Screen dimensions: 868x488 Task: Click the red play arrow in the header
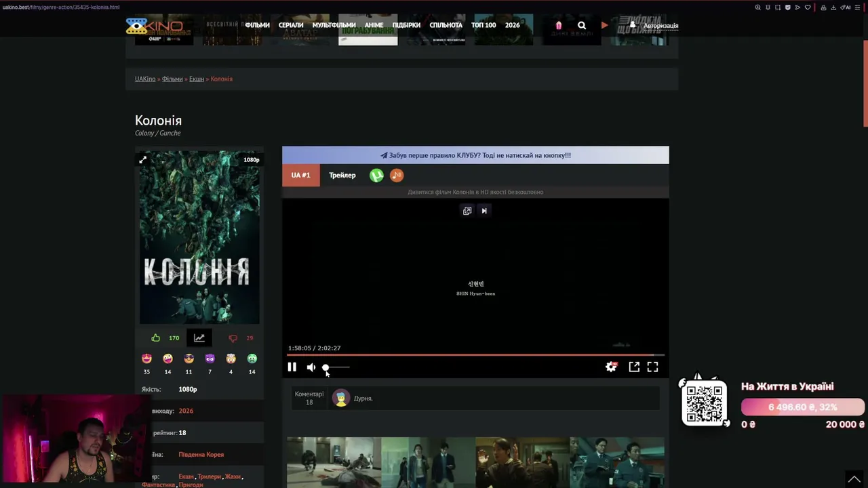604,25
